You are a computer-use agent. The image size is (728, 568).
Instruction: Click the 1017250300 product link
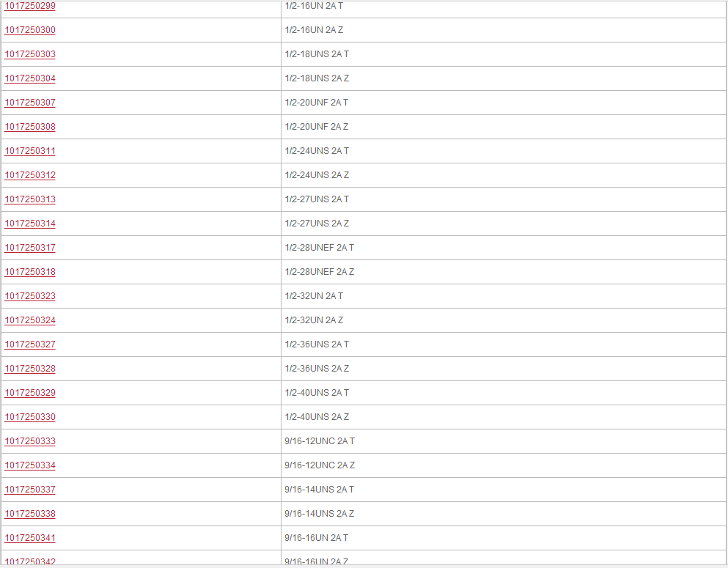[x=30, y=30]
